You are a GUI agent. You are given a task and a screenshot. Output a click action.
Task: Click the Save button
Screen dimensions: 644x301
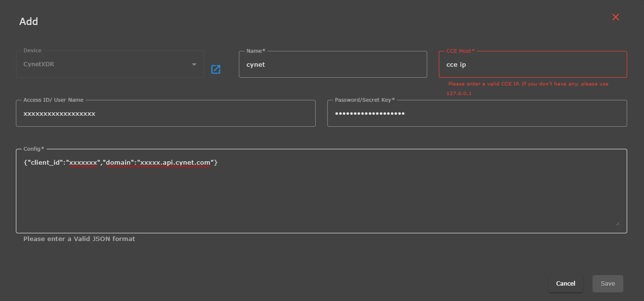608,284
